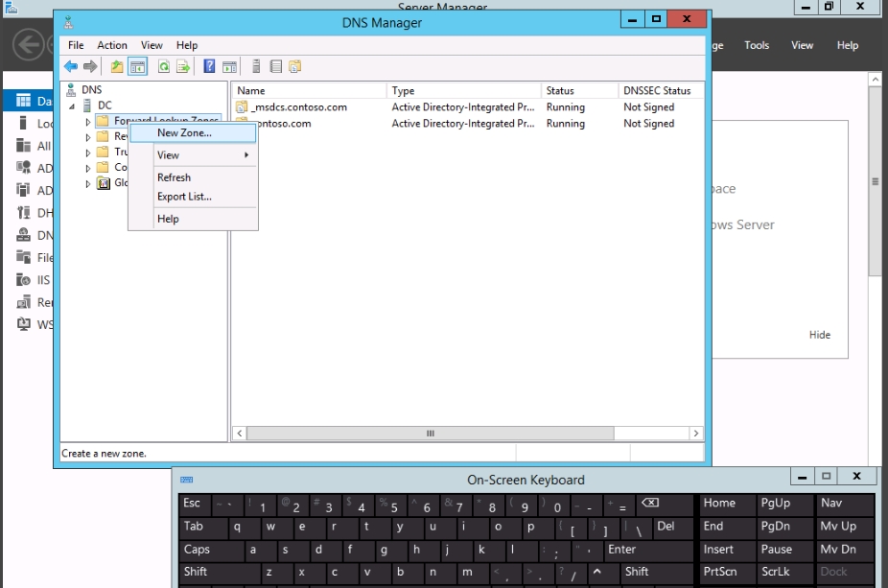This screenshot has height=588, width=888.
Task: Toggle Show/Hide Action Pane toolbar icon
Action: pos(229,67)
